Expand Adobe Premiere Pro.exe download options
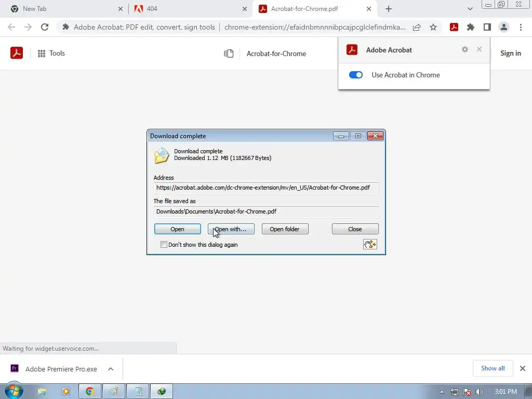 point(111,369)
